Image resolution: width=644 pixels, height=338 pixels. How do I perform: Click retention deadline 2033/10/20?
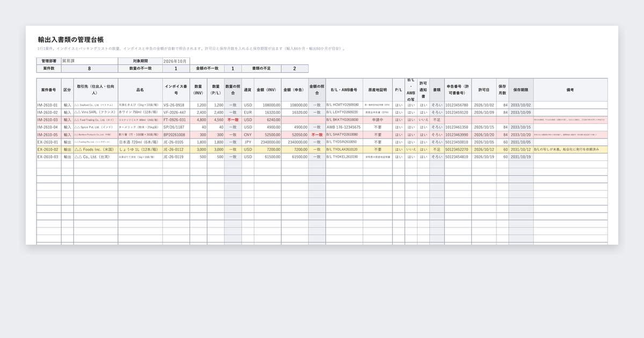pyautogui.click(x=521, y=135)
